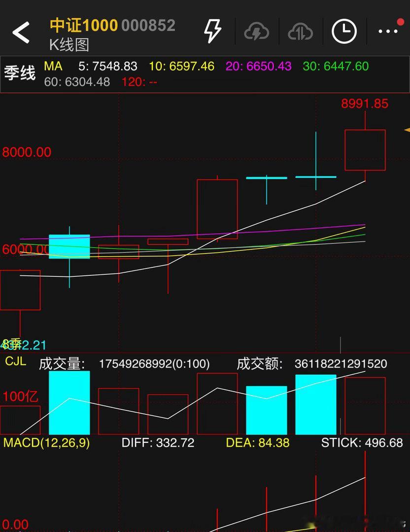Tap the MA 10: 6597.46 value
The width and height of the screenshot is (410, 532).
pyautogui.click(x=181, y=66)
